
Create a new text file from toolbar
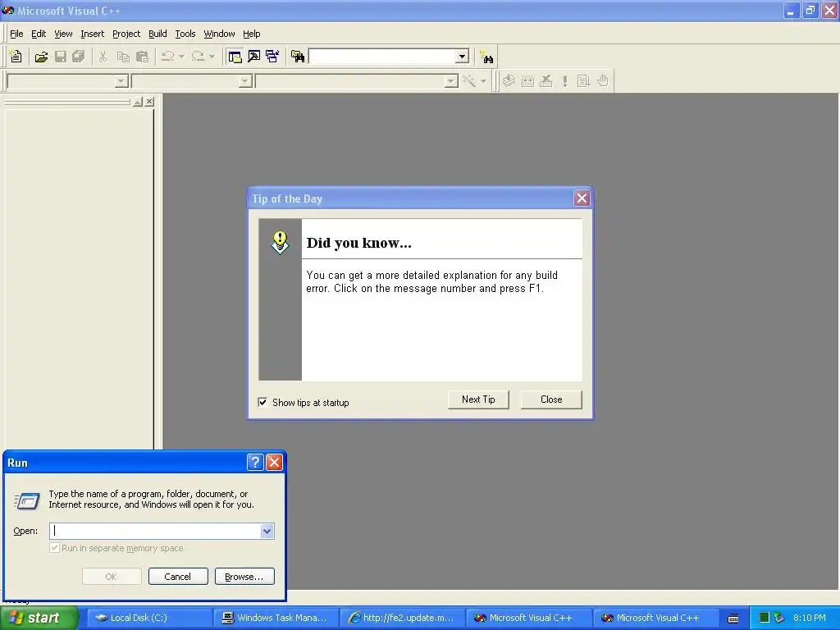pyautogui.click(x=16, y=57)
